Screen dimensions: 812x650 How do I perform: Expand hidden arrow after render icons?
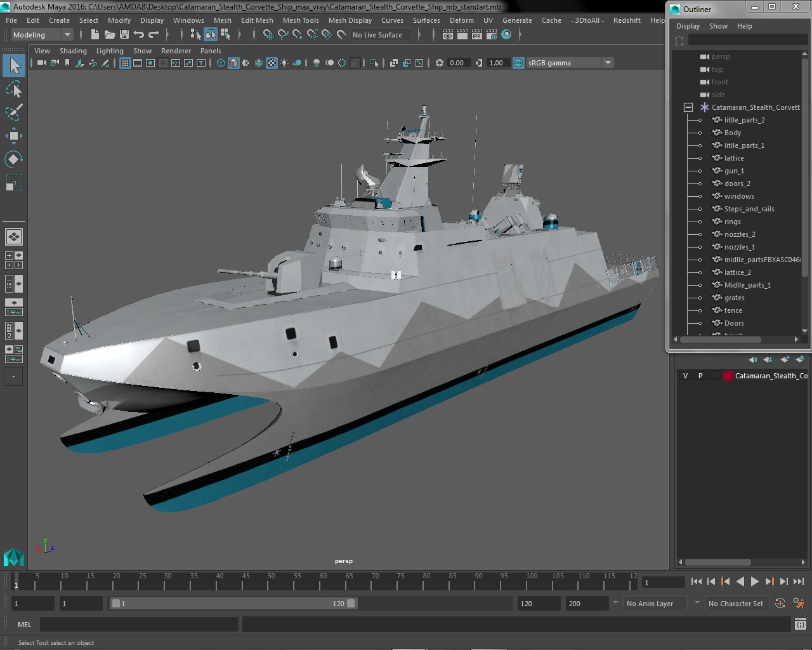(x=520, y=35)
